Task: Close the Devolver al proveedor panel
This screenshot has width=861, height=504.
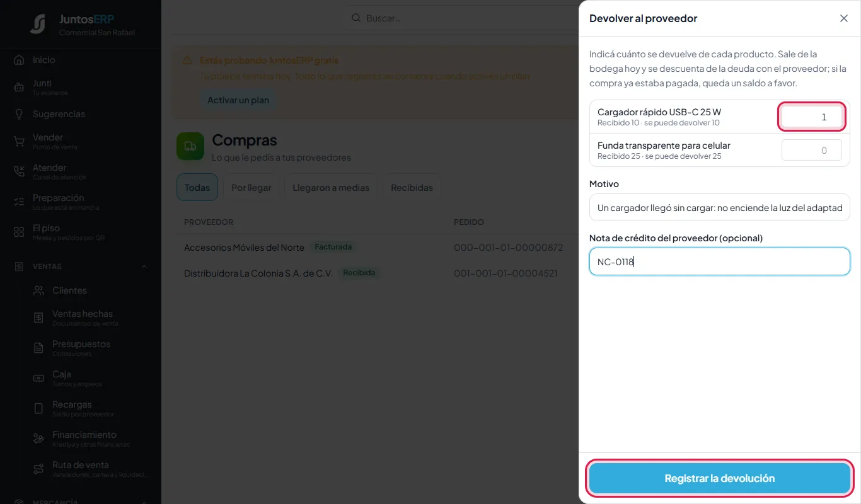Action: tap(844, 18)
